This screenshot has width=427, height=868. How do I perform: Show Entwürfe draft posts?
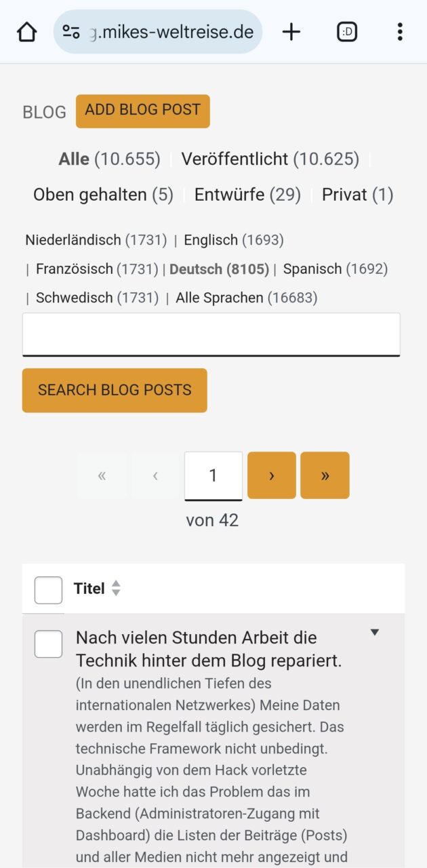tap(229, 195)
